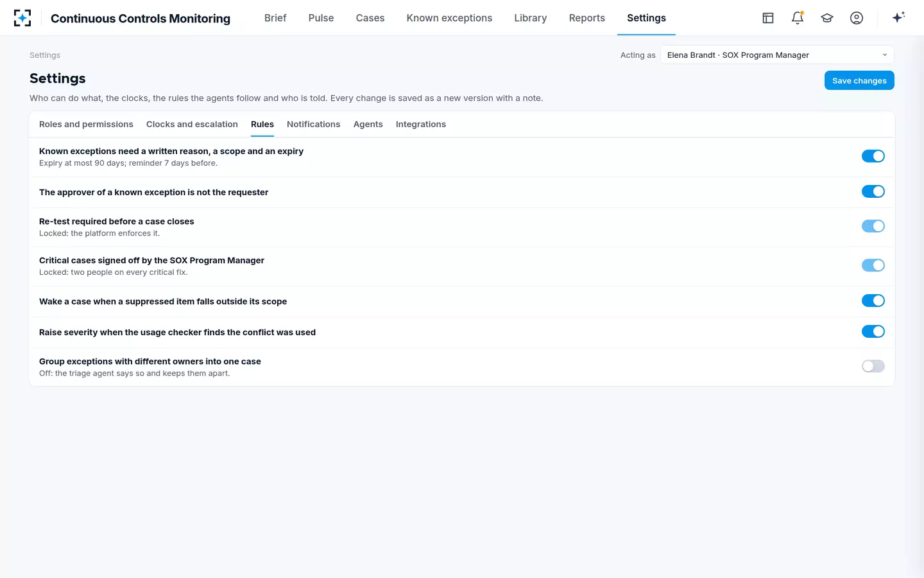The image size is (924, 578).
Task: Go to the Brief tab
Action: coord(275,18)
